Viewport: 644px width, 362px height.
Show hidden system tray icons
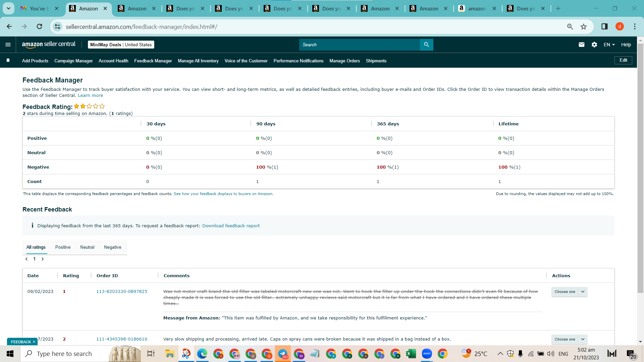coord(500,354)
